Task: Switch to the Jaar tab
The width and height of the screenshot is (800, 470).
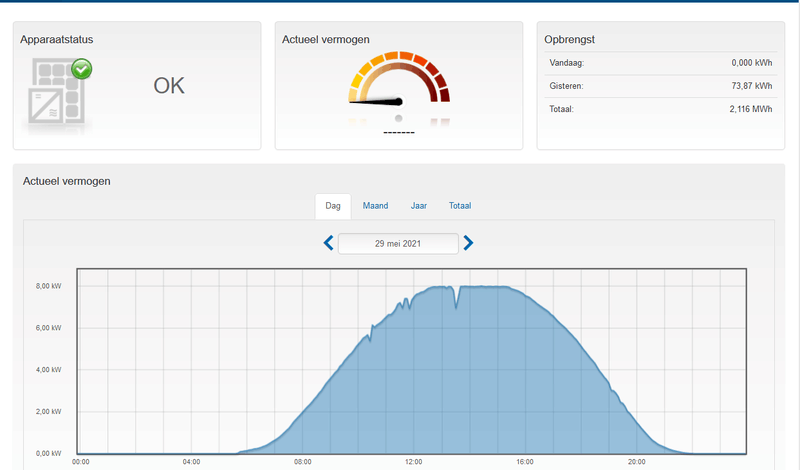Action: point(419,206)
